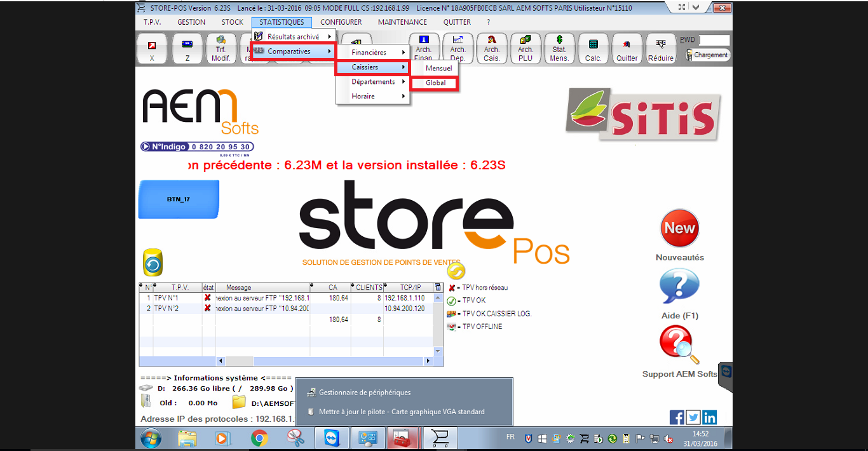868x451 pixels.
Task: Open Arch. PLU archive from toolbar
Action: pos(526,49)
